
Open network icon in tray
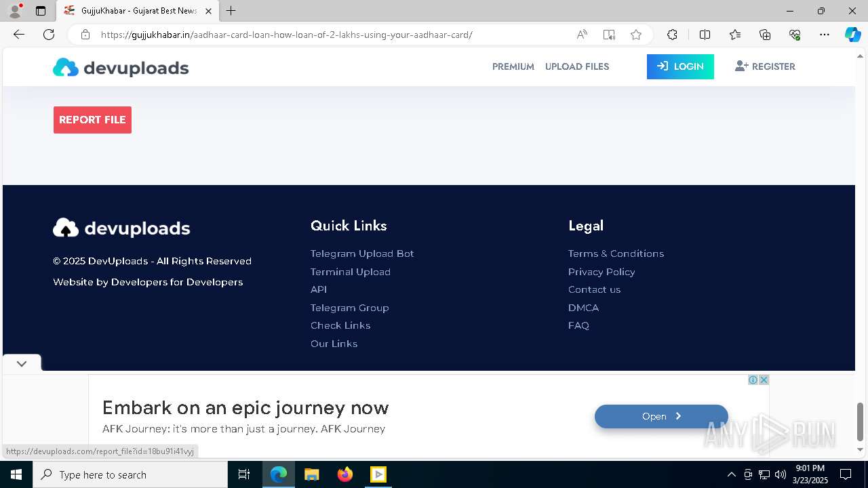click(764, 474)
